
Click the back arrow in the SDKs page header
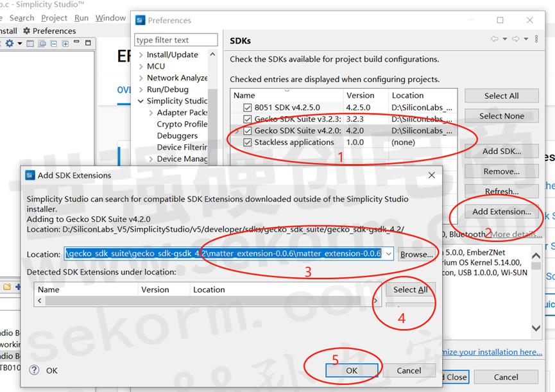click(x=495, y=40)
